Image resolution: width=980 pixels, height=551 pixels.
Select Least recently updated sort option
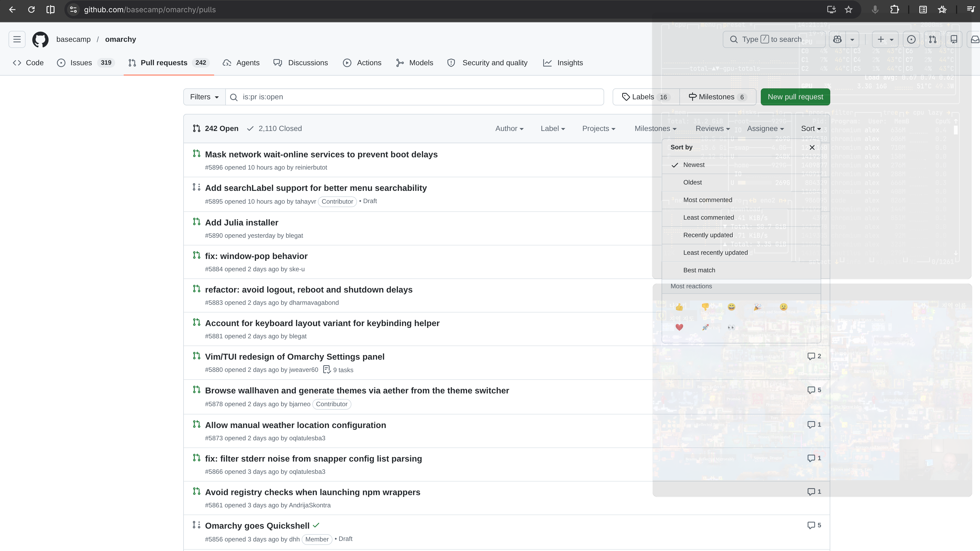click(741, 252)
